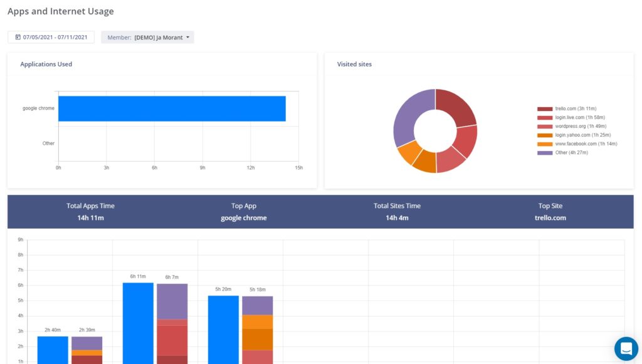
Task: Click the trello.com legend color swatch
Action: click(x=545, y=109)
